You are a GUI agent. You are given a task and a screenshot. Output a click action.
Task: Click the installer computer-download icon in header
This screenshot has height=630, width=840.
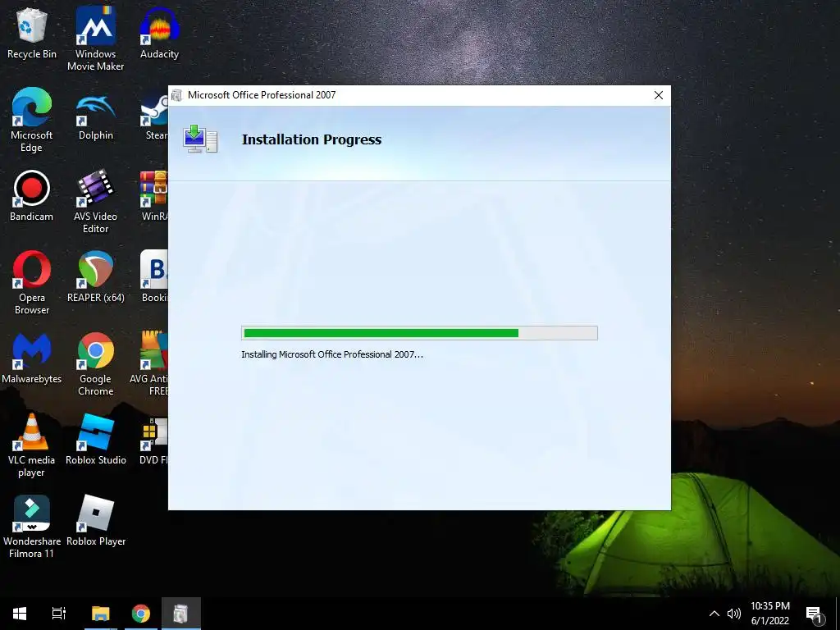tap(200, 139)
